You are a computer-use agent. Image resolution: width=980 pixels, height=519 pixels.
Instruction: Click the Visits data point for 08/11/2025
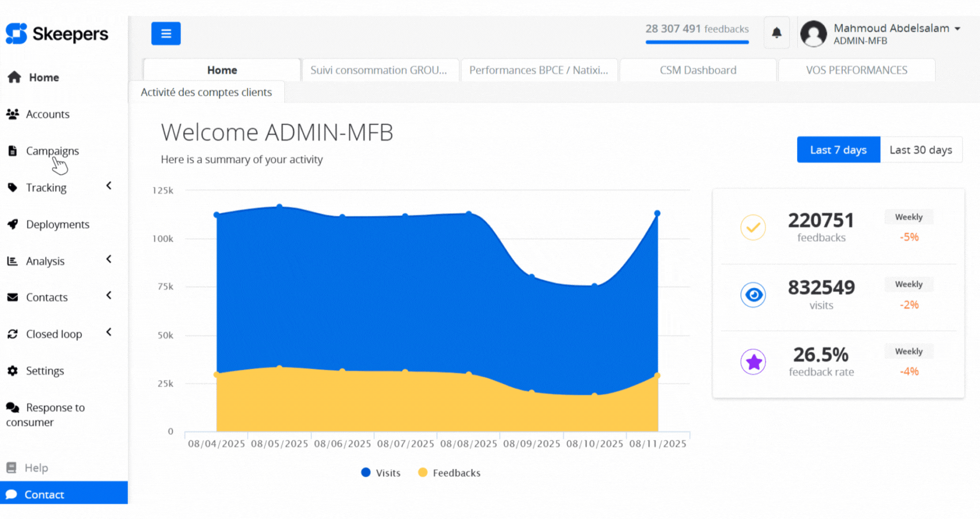click(657, 213)
